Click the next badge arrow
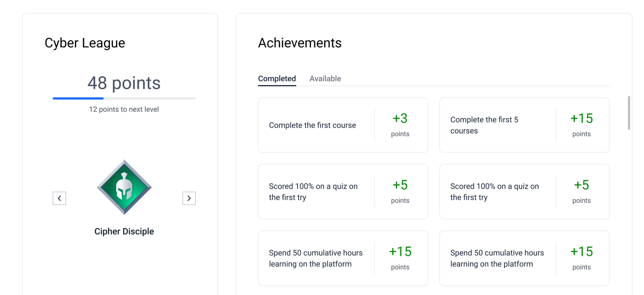644x295 pixels. (x=189, y=198)
